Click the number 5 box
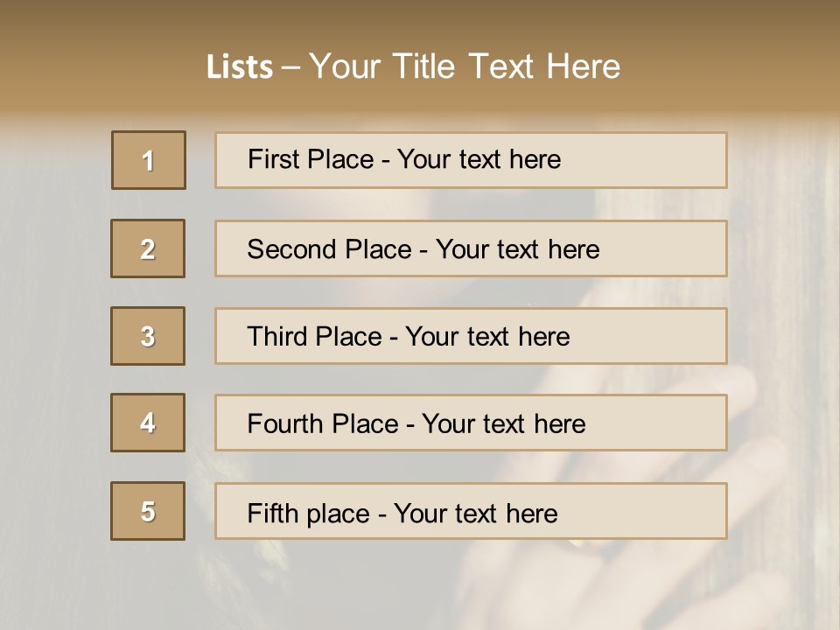Image resolution: width=840 pixels, height=630 pixels. [x=148, y=511]
